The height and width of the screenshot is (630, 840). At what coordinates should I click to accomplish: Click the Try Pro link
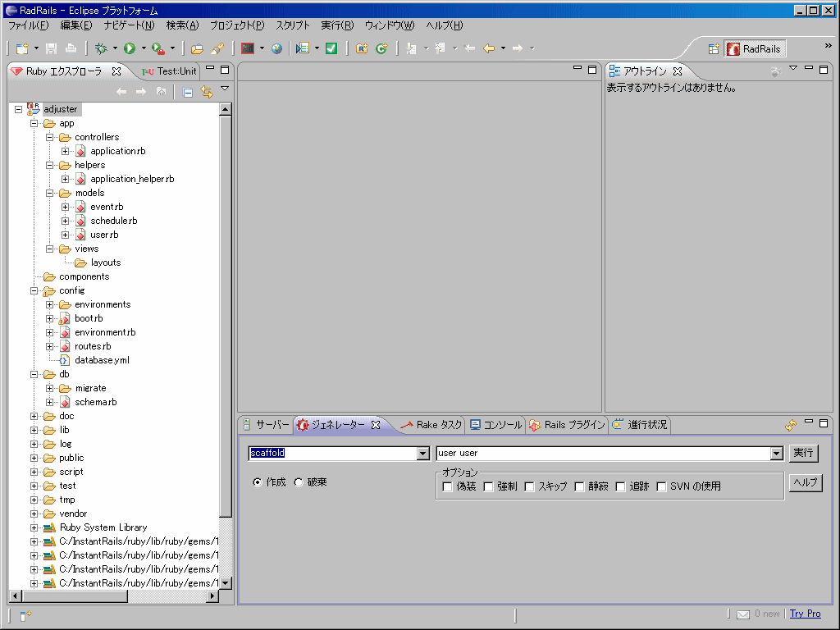pyautogui.click(x=805, y=614)
